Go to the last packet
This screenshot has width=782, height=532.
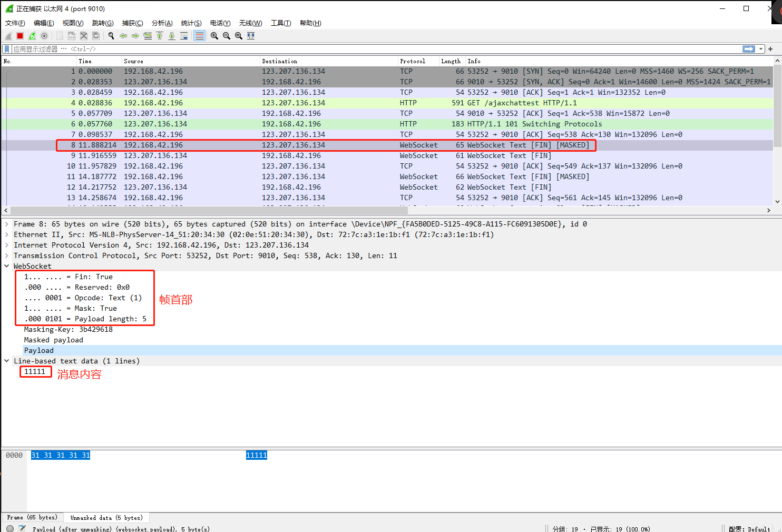tap(171, 35)
